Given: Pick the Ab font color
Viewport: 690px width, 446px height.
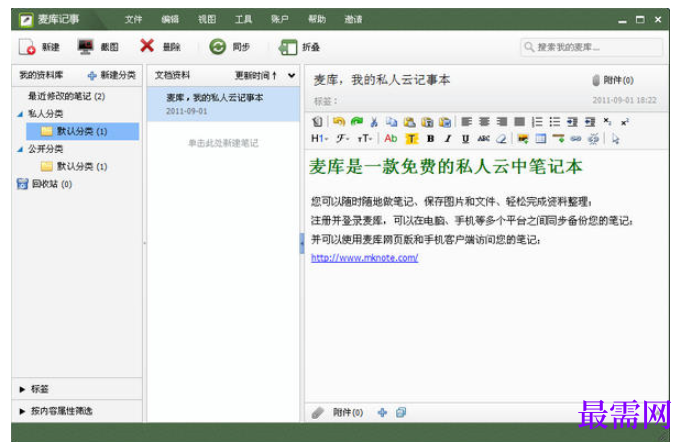Looking at the screenshot, I should (x=390, y=139).
